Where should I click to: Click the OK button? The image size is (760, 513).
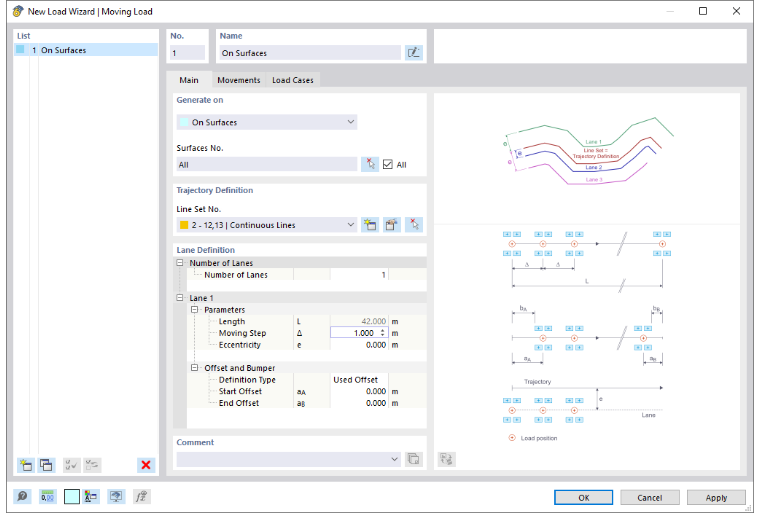click(x=584, y=497)
